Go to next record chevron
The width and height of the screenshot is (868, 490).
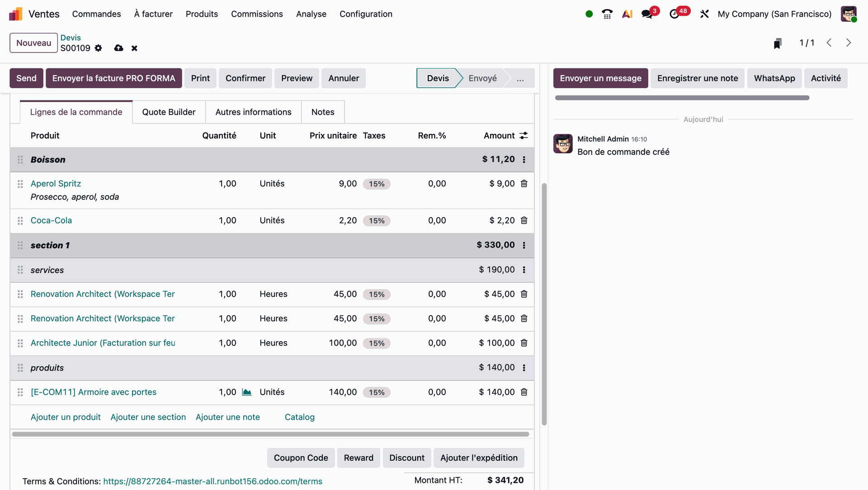(x=849, y=43)
